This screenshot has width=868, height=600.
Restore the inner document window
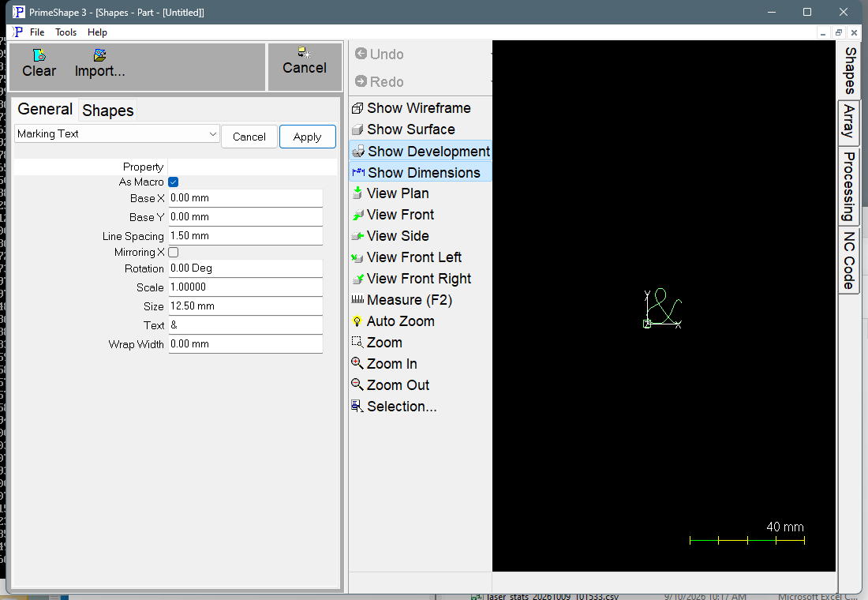click(839, 32)
